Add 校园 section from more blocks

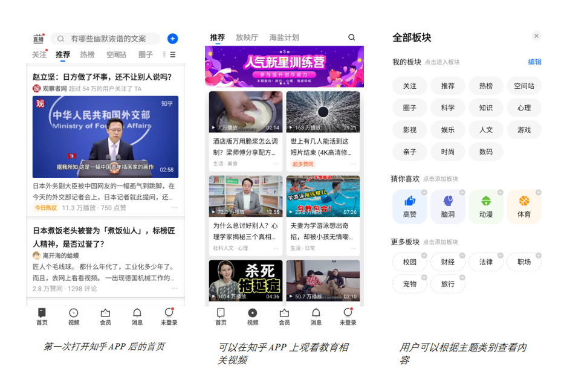tap(410, 262)
